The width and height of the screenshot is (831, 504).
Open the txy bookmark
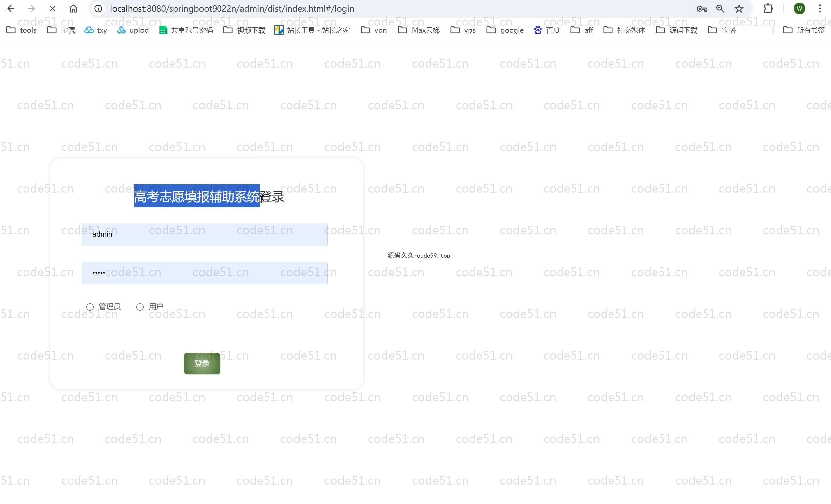[x=96, y=30]
